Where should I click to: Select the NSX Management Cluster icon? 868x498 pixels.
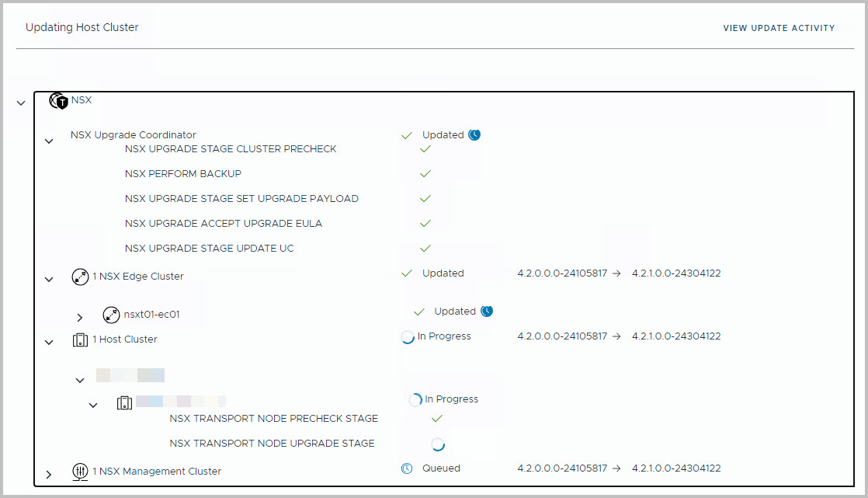(x=80, y=472)
